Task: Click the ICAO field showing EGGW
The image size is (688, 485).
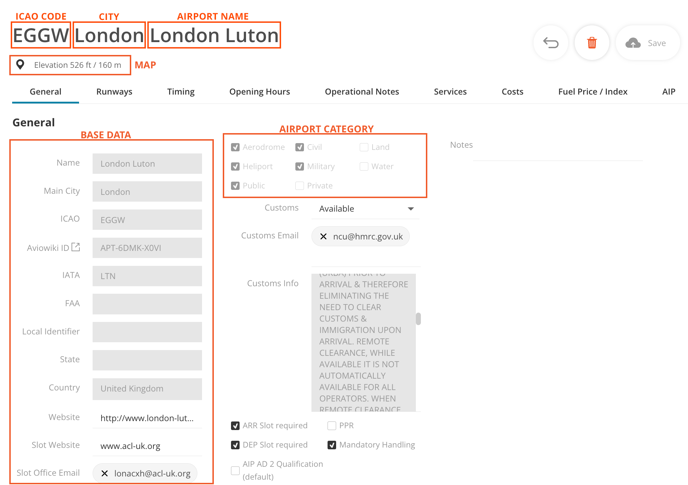Action: pos(147,220)
